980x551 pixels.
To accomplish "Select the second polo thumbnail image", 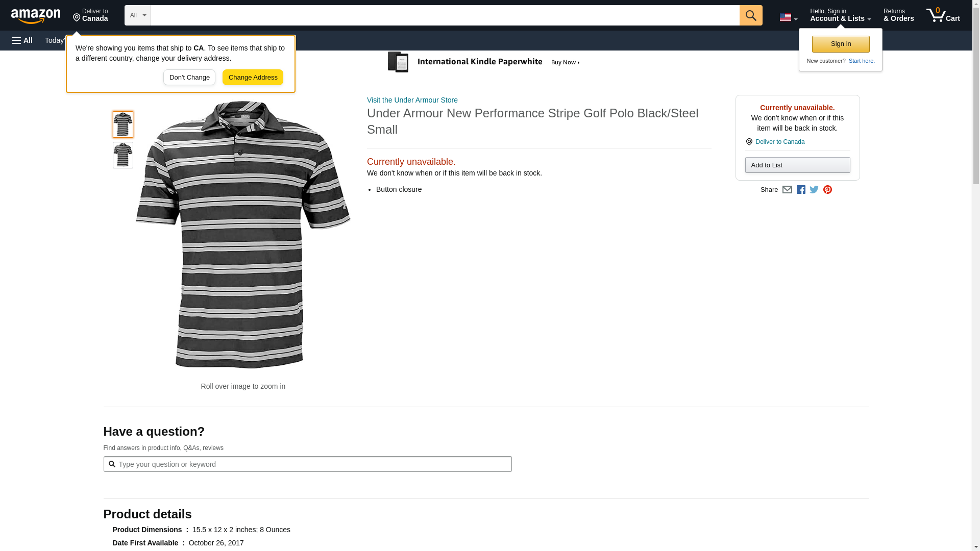I will 123,155.
